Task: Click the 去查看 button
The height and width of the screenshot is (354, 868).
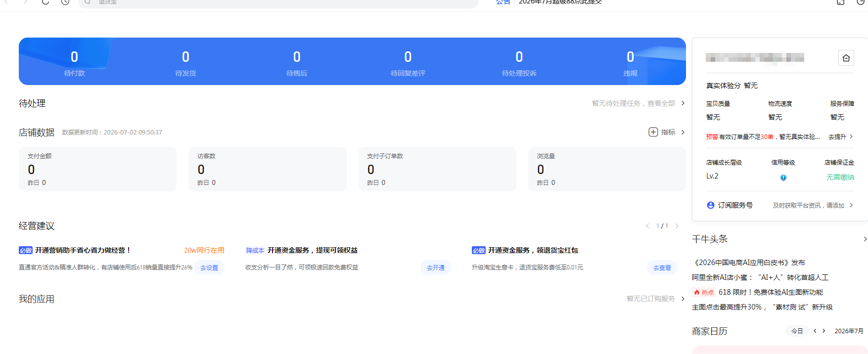Action: point(662,267)
